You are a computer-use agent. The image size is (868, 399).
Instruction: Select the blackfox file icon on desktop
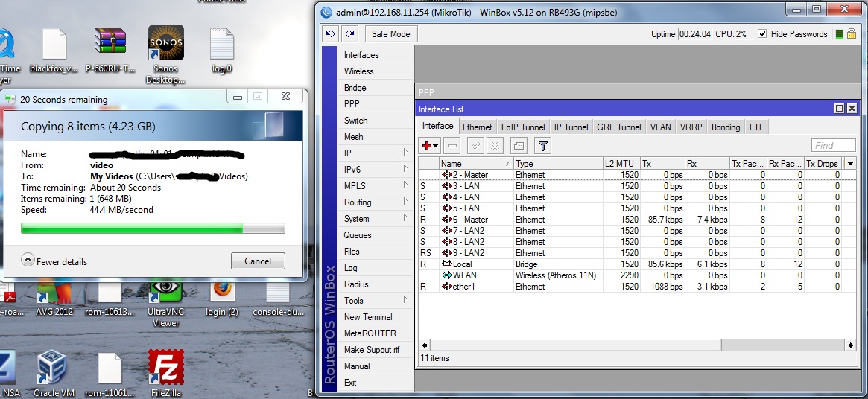click(54, 44)
